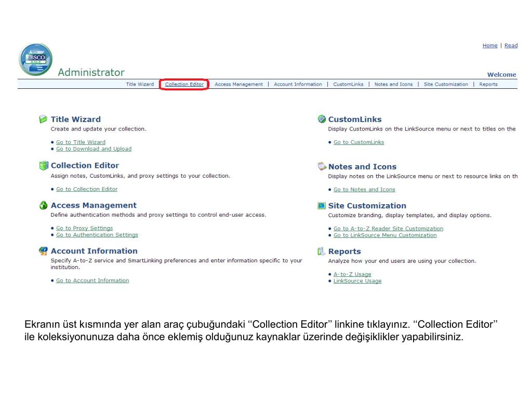Screen dimensions: 532x399
Task: Click the Read link at top right
Action: [511, 46]
